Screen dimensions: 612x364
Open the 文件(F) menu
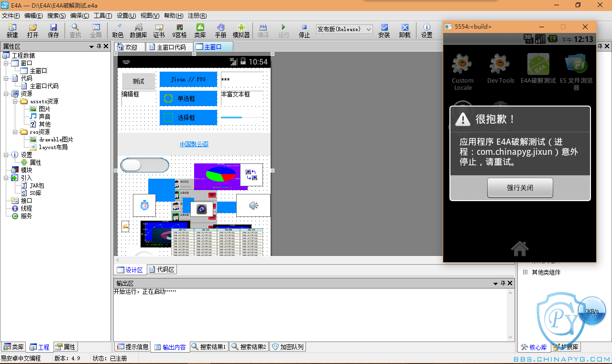(x=11, y=16)
